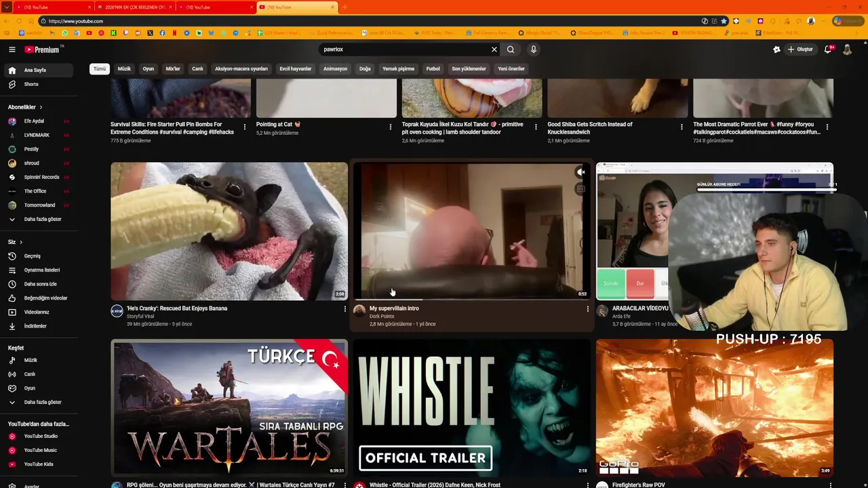Open YouTube Studio link

[39, 436]
